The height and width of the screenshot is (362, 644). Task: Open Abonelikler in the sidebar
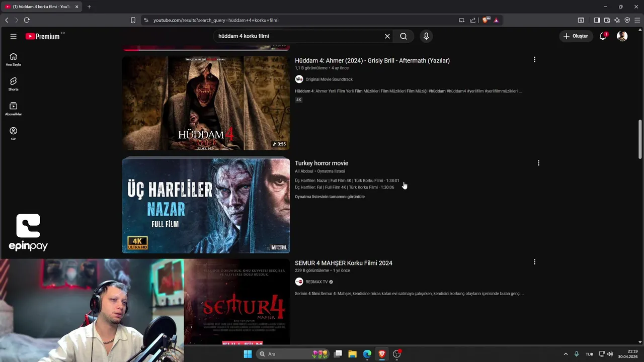point(14,109)
